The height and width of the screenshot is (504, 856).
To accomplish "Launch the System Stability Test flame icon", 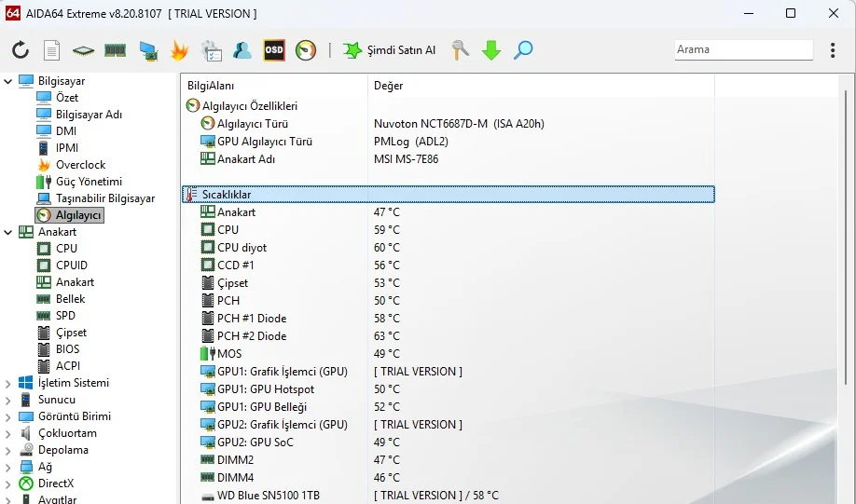I will point(179,50).
